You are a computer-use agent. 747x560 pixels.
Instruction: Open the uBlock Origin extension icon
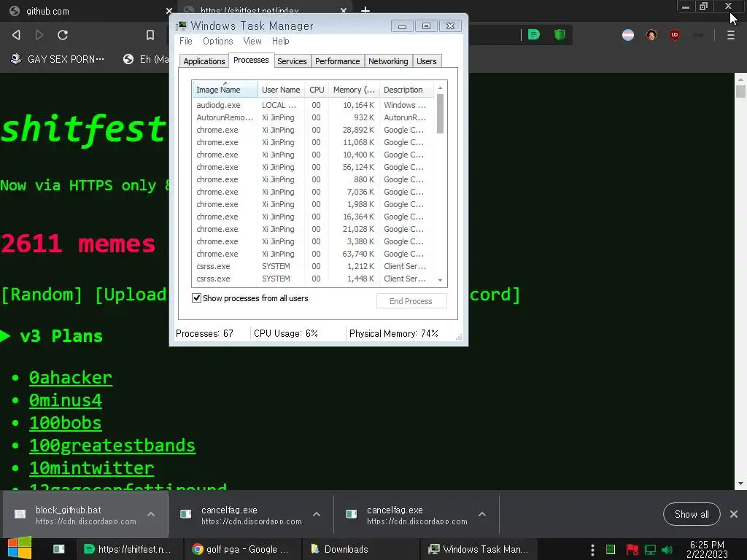click(x=675, y=35)
